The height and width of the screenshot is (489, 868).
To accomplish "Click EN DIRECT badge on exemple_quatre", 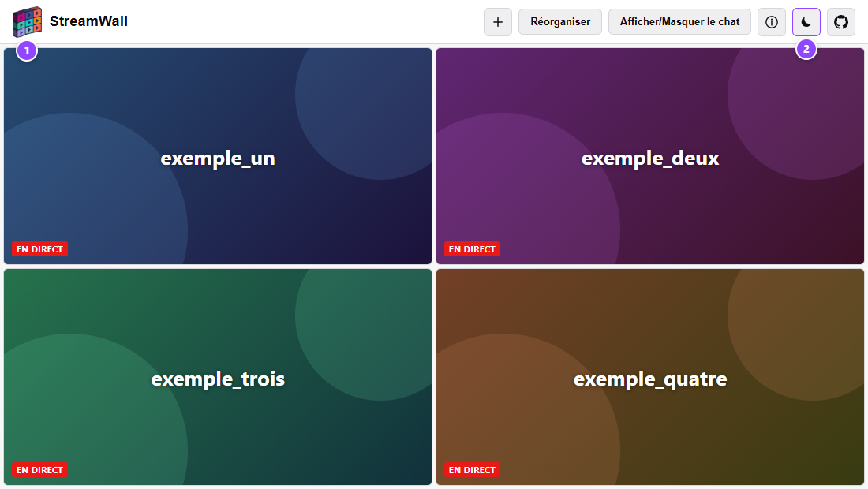I will coord(472,469).
